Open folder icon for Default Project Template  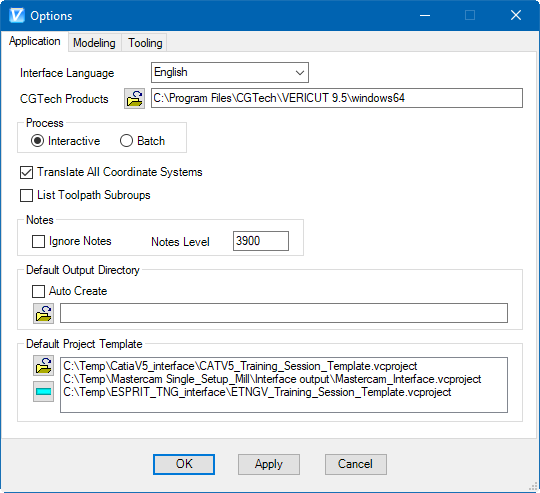pyautogui.click(x=43, y=365)
